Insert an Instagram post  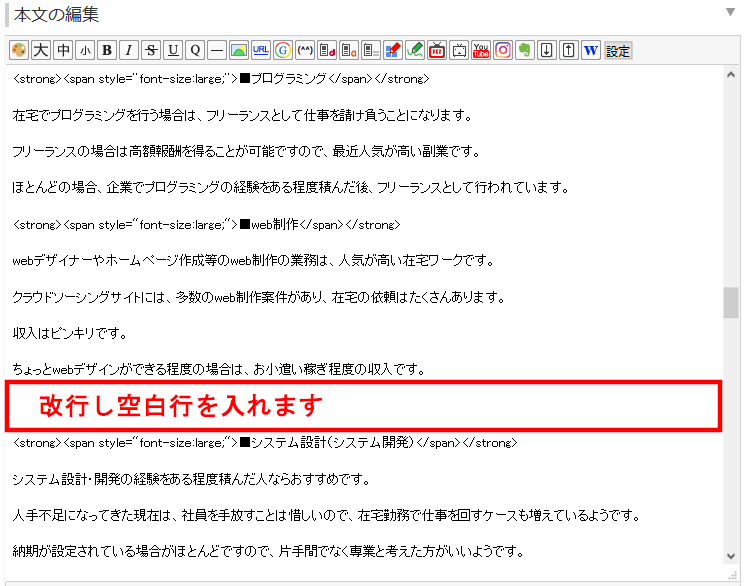coord(503,50)
